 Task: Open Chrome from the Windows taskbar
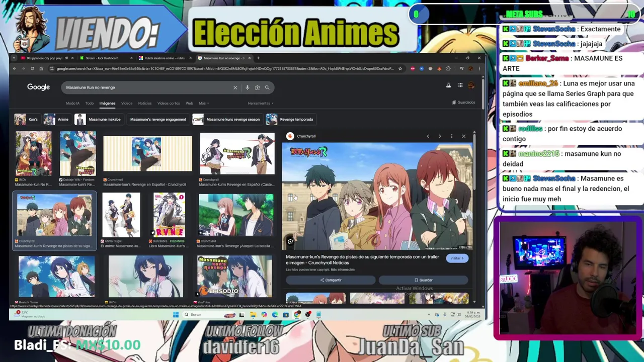tap(297, 315)
